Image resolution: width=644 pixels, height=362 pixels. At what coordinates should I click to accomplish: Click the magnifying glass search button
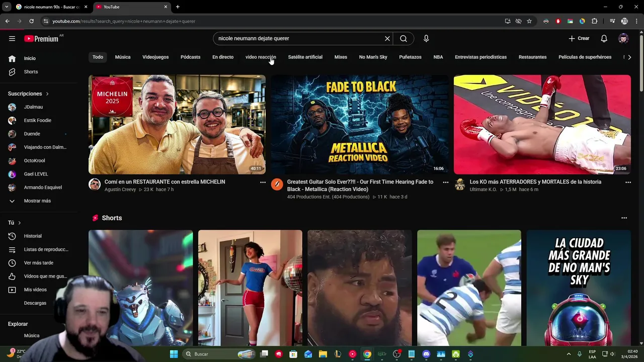coord(404,39)
